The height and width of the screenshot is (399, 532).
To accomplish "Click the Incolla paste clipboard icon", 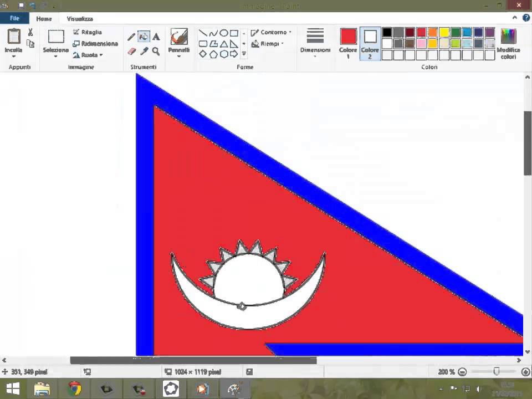I will tap(14, 36).
